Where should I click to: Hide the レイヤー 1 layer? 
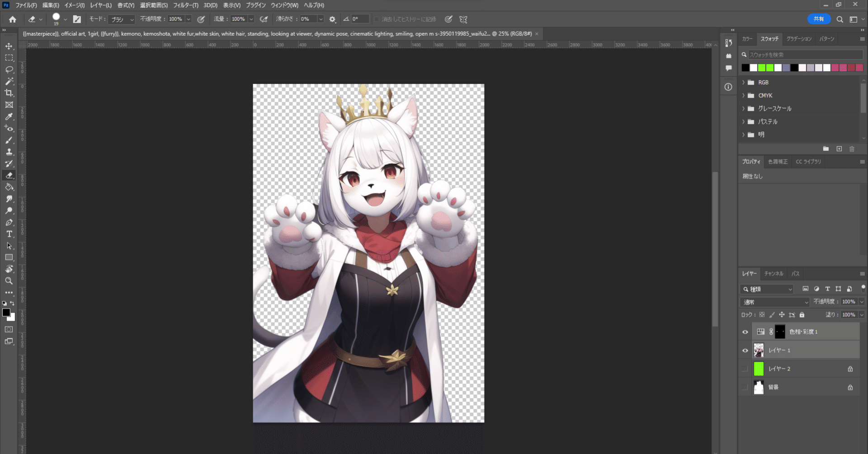(x=745, y=351)
